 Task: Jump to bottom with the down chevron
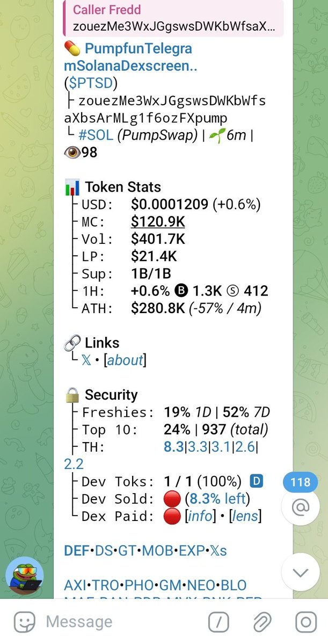tap(301, 572)
